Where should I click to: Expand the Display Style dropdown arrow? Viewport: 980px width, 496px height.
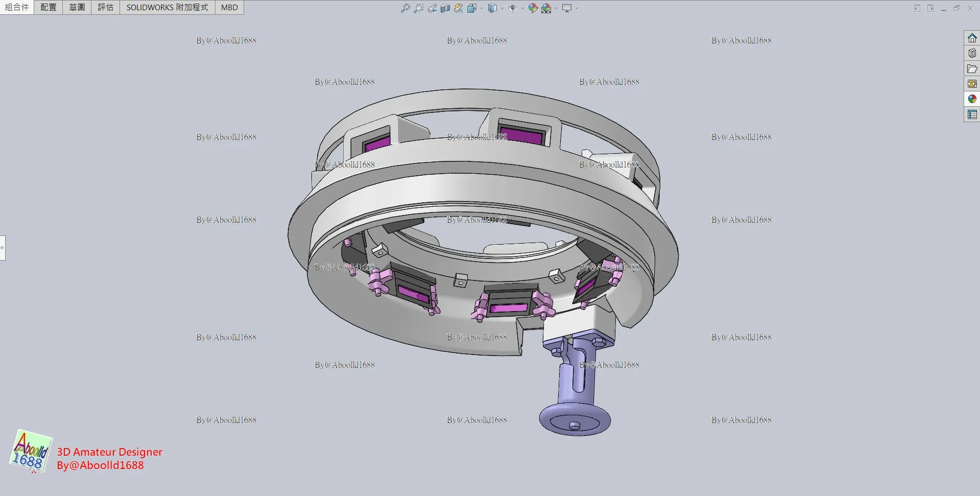click(x=503, y=8)
